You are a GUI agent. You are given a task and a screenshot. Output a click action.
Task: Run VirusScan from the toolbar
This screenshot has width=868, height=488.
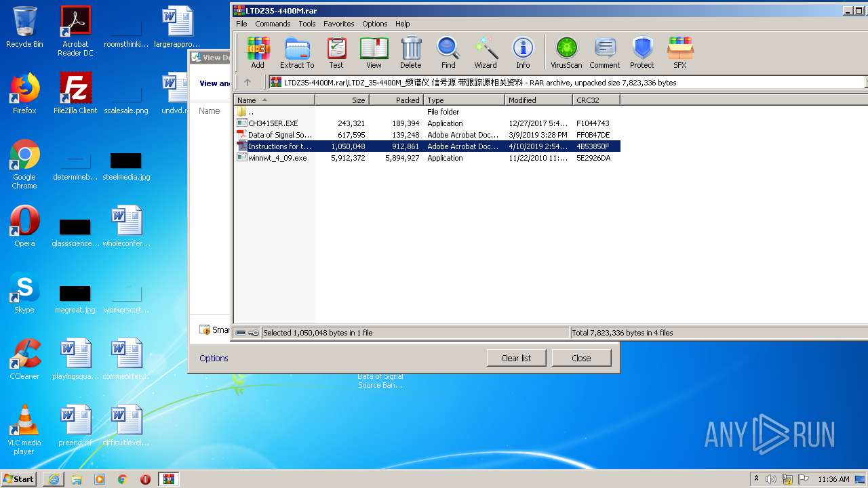(x=566, y=53)
